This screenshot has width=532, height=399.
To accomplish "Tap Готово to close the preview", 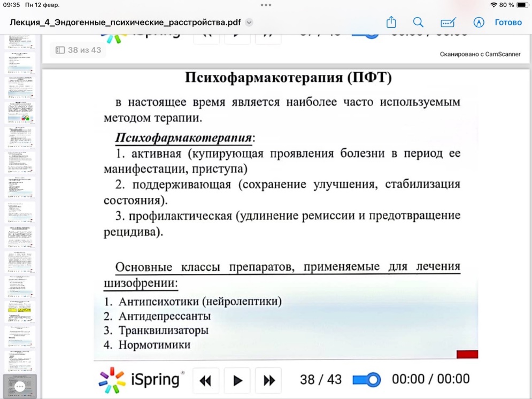I will pos(508,22).
